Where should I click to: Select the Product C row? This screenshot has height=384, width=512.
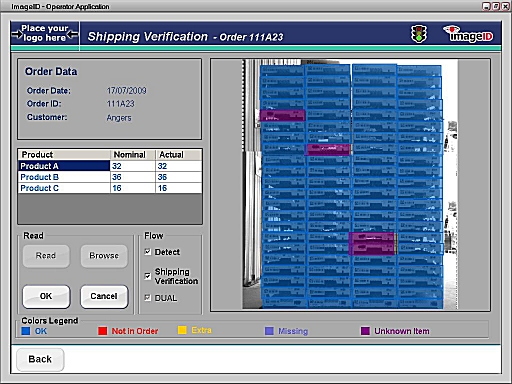[x=110, y=188]
